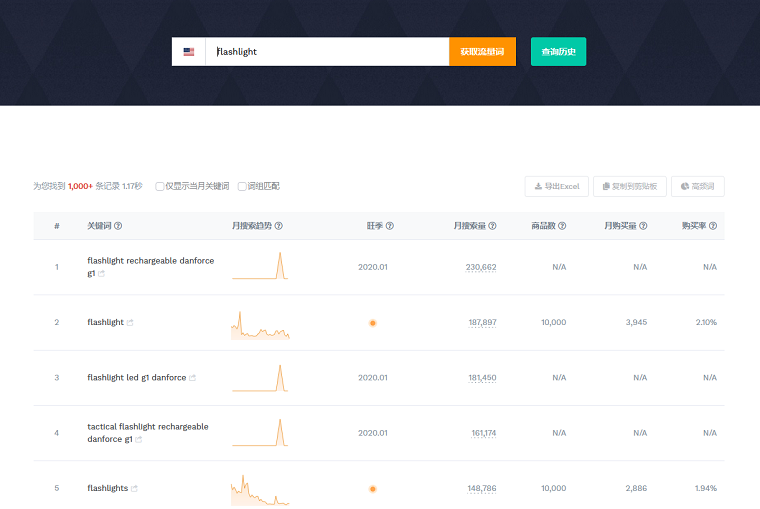Click monthly search volume 148,786
This screenshot has width=760, height=509.
point(482,488)
